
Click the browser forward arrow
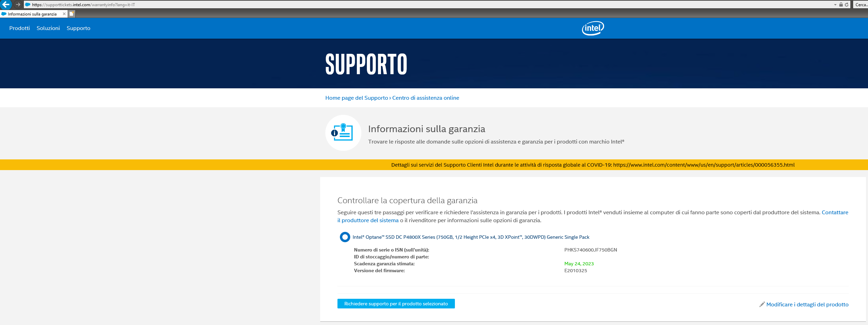click(x=18, y=4)
